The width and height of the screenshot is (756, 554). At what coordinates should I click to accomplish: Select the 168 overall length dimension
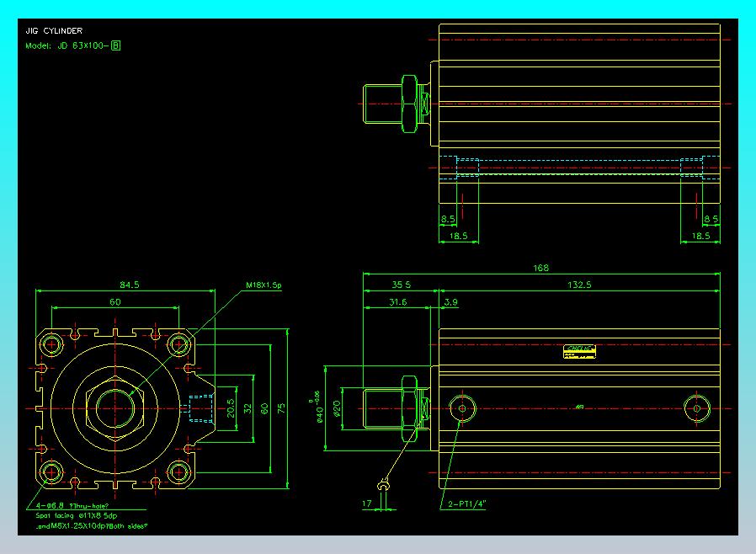540,268
